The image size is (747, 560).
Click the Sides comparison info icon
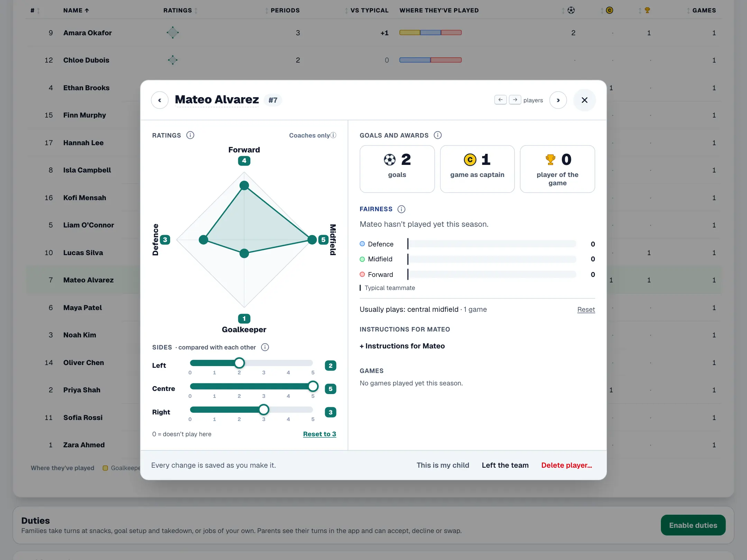pos(265,347)
